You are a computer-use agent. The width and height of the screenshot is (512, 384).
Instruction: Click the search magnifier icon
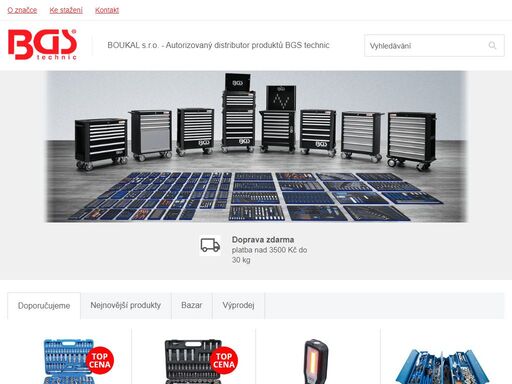click(x=492, y=45)
